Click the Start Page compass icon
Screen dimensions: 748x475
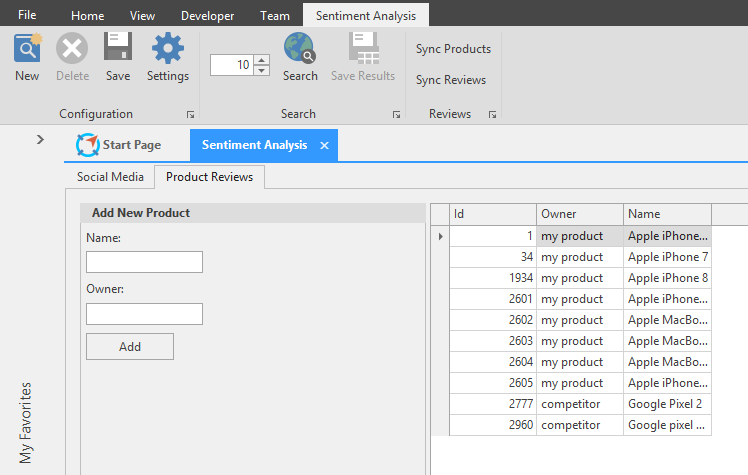point(87,145)
